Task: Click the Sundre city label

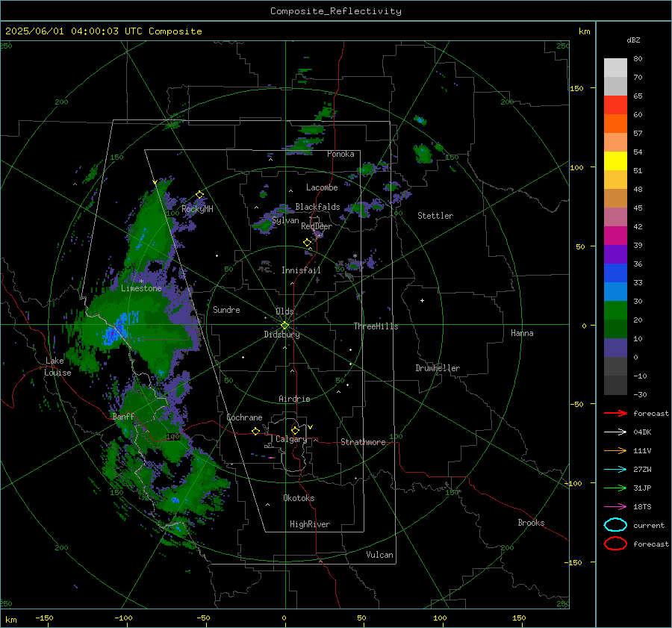Action: [x=226, y=309]
